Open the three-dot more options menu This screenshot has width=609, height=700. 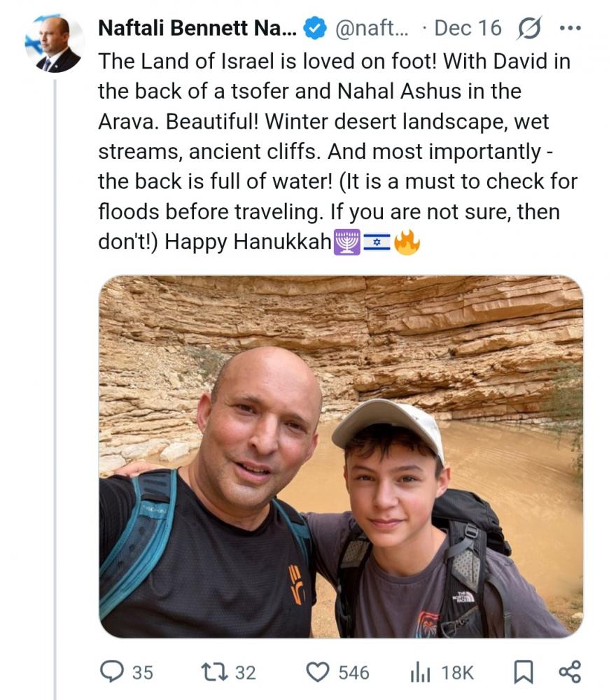[x=570, y=28]
